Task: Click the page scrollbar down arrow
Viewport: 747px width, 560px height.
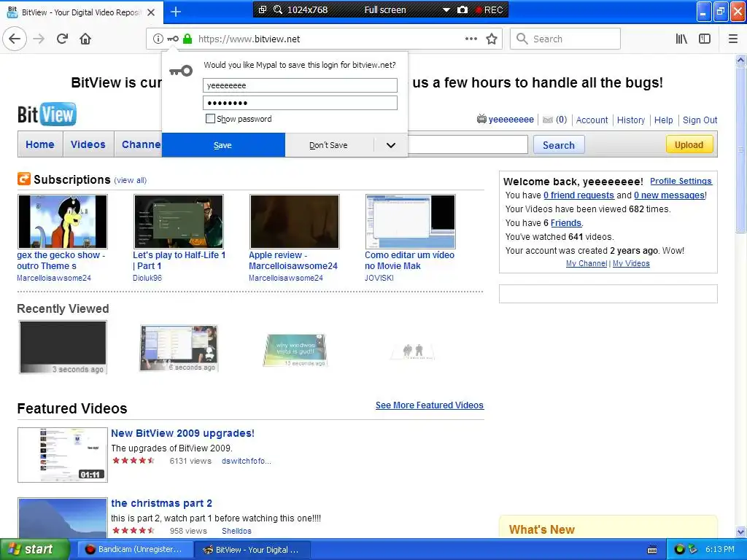Action: tap(740, 532)
